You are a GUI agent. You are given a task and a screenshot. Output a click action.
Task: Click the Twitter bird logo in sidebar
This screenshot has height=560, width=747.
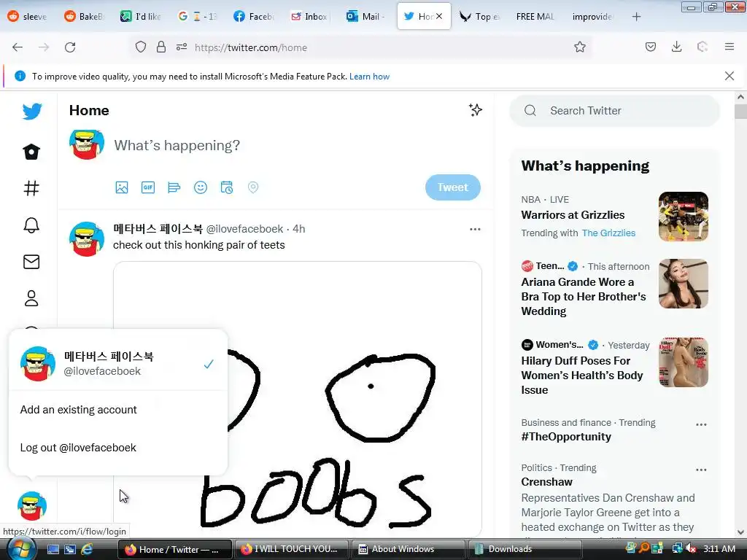[x=32, y=112]
